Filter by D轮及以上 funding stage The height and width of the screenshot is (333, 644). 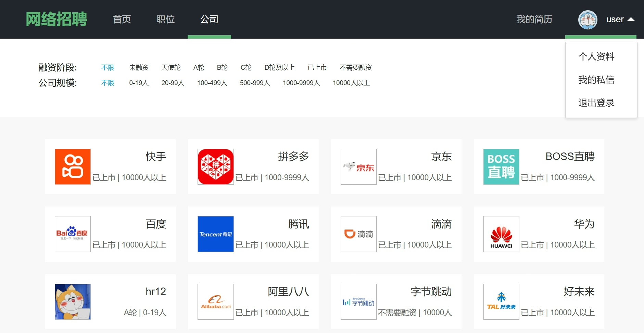point(279,68)
